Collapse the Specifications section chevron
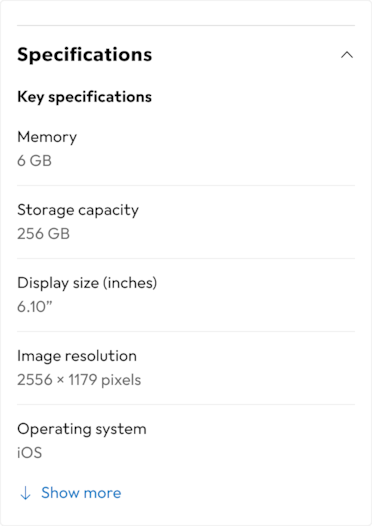This screenshot has height=526, width=372. [x=347, y=55]
